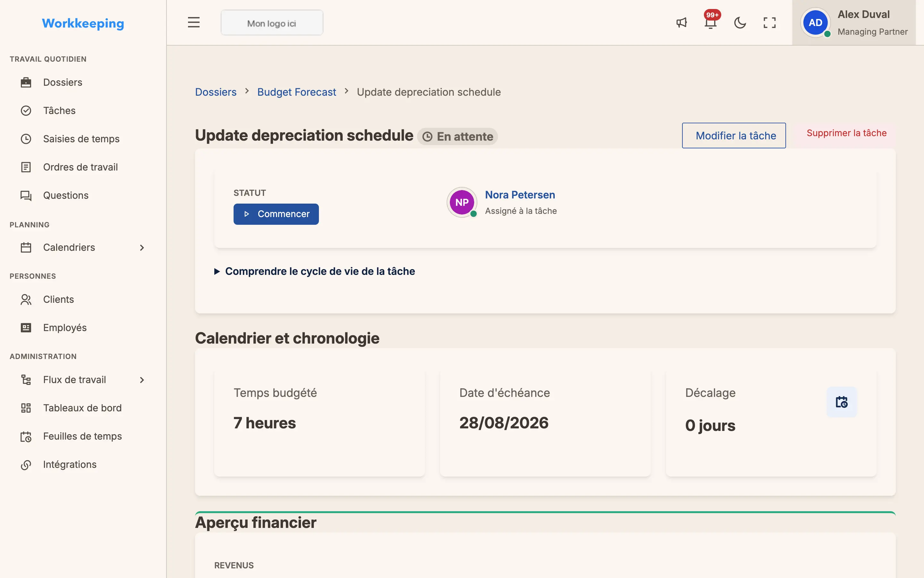Expand the Flux de travail chevron
This screenshot has width=924, height=578.
(x=142, y=380)
